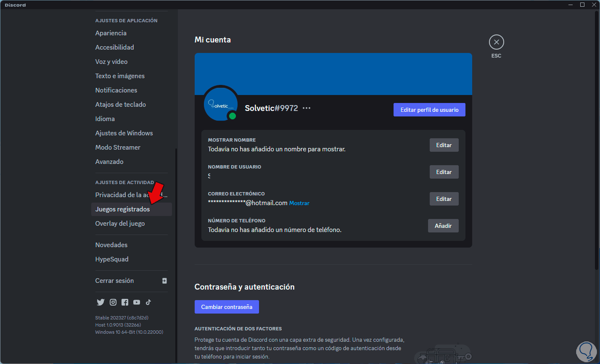This screenshot has height=364, width=600.
Task: Click the username Solvetic#9972
Action: click(272, 108)
